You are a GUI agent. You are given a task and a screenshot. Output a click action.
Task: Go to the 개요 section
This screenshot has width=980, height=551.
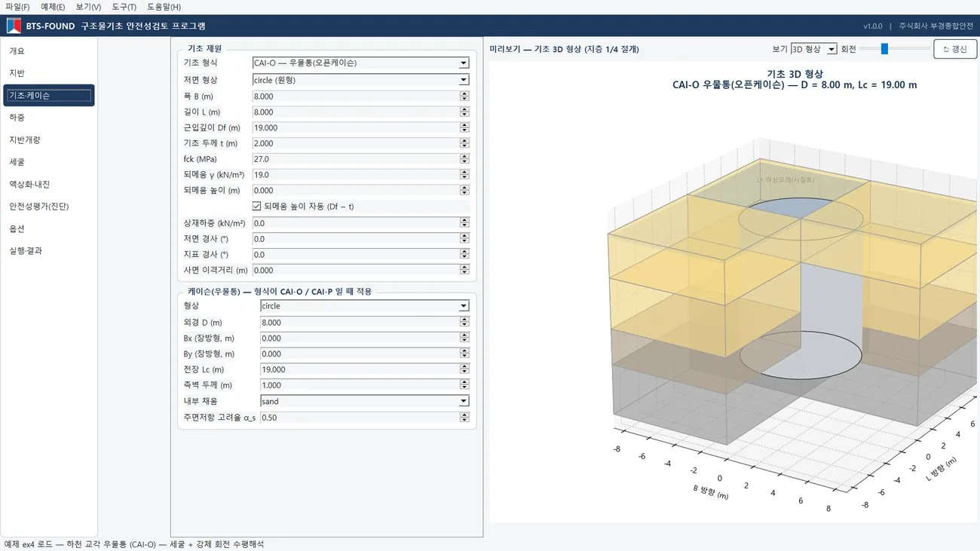click(x=49, y=51)
